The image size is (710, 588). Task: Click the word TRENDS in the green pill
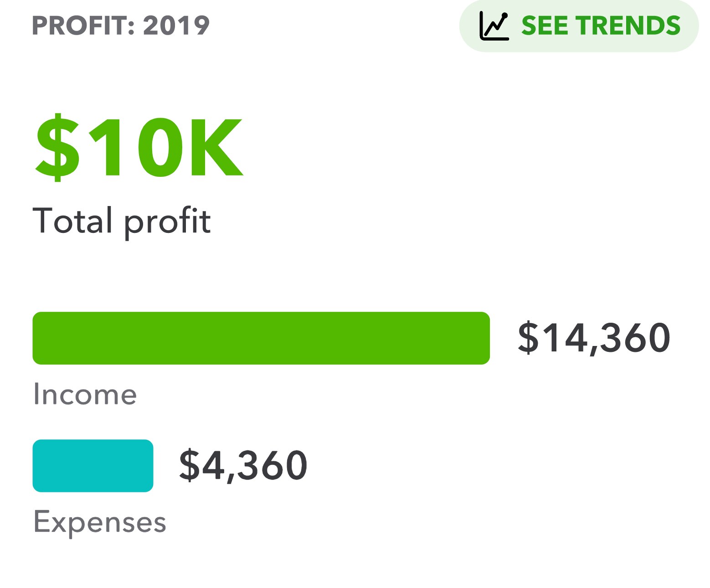point(630,26)
